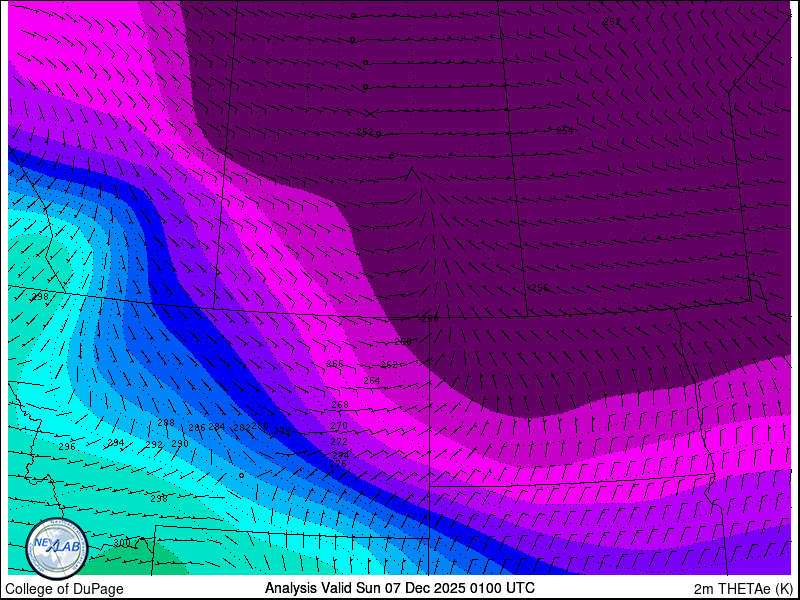This screenshot has height=600, width=800.
Task: Click the NEXLAB logo
Action: (x=57, y=549)
